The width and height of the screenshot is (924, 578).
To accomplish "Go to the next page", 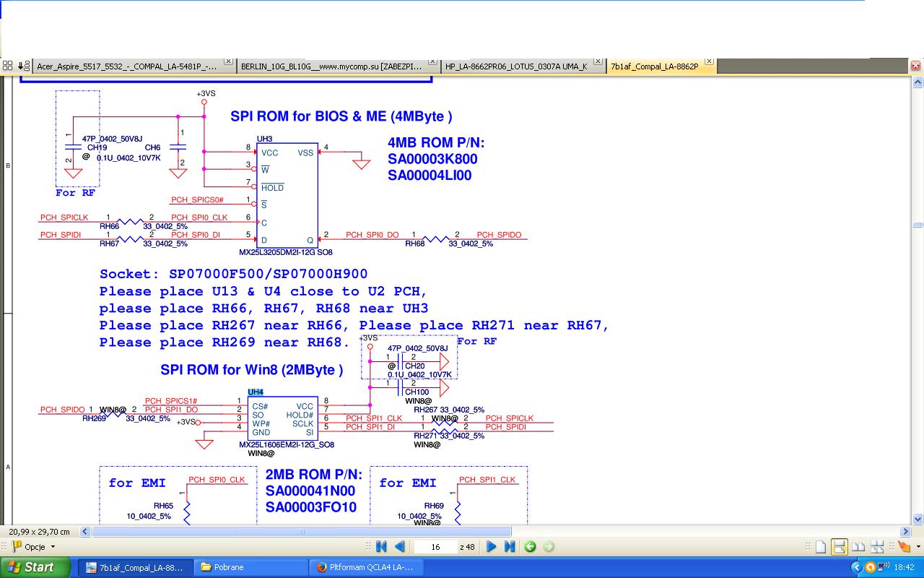I will 491,547.
